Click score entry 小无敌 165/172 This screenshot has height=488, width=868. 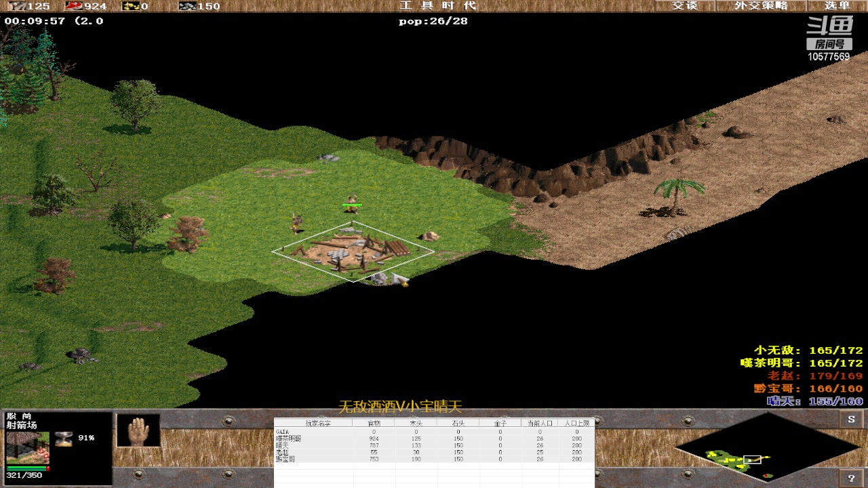[808, 350]
